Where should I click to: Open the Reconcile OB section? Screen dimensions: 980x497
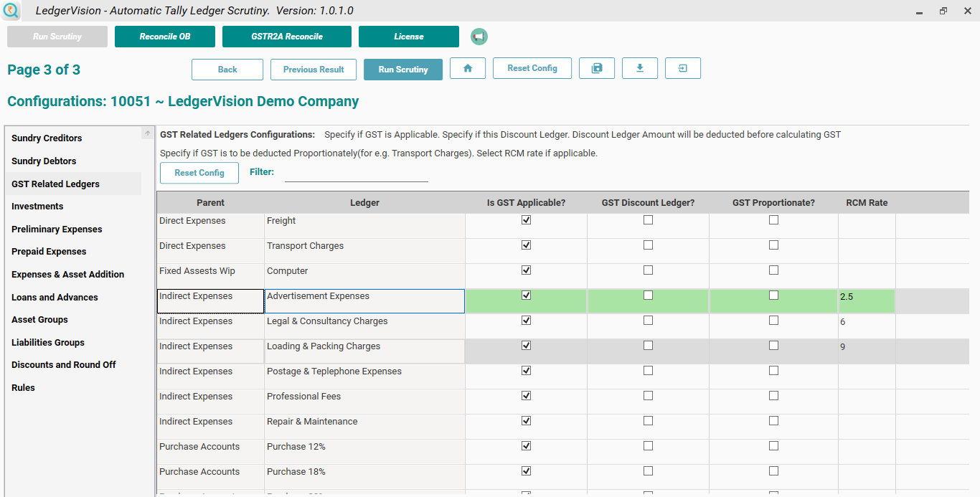(x=164, y=36)
